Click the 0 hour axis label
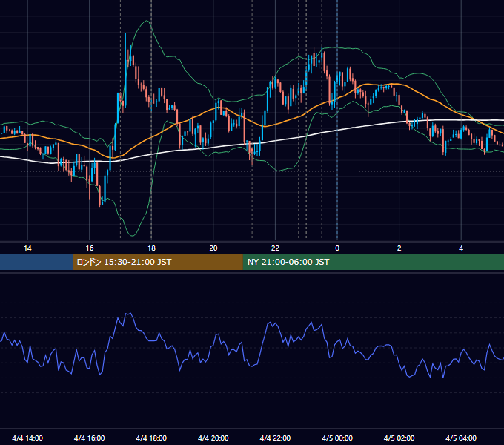Viewport: 504px width, 445px height. (337, 248)
